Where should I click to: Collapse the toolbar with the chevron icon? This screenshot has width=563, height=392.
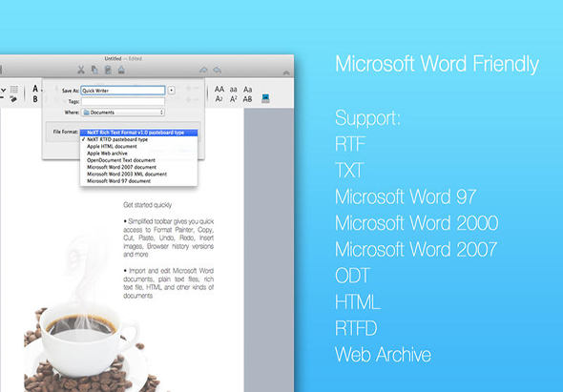point(286,72)
